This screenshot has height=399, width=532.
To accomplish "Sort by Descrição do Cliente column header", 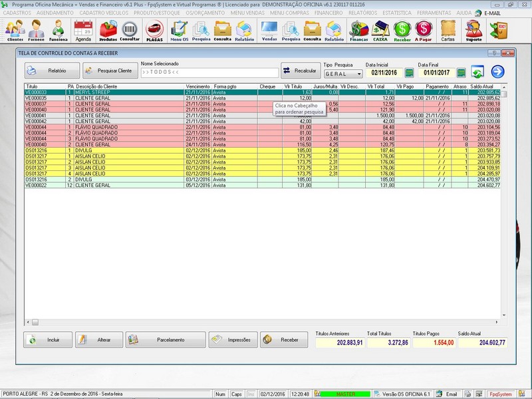I will click(x=129, y=86).
